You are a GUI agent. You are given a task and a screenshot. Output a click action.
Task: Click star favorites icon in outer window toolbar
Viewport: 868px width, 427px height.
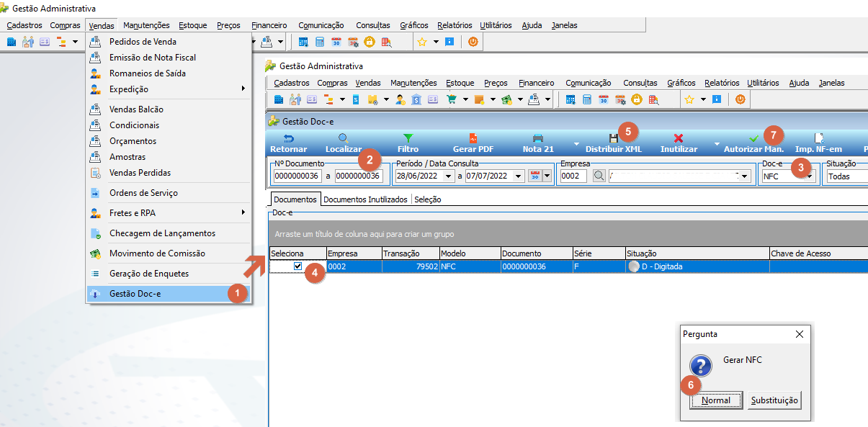pyautogui.click(x=422, y=42)
